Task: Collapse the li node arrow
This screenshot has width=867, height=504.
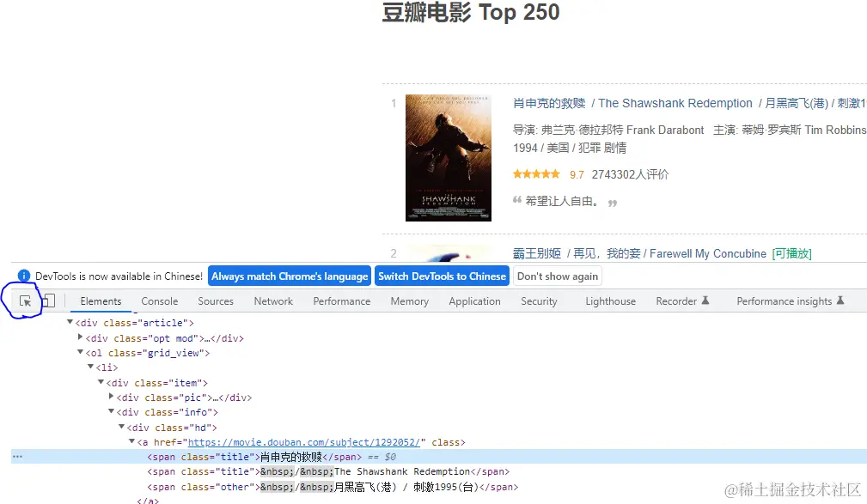Action: (x=91, y=367)
